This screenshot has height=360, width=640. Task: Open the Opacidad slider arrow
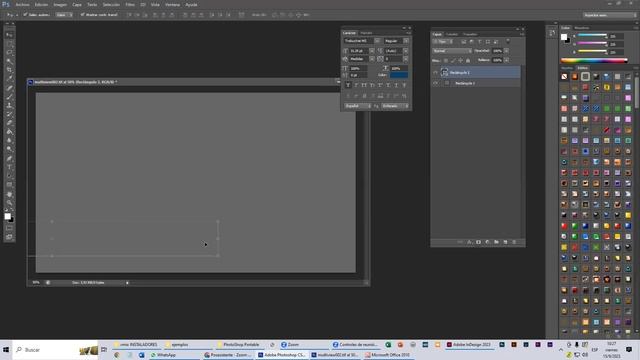click(507, 51)
